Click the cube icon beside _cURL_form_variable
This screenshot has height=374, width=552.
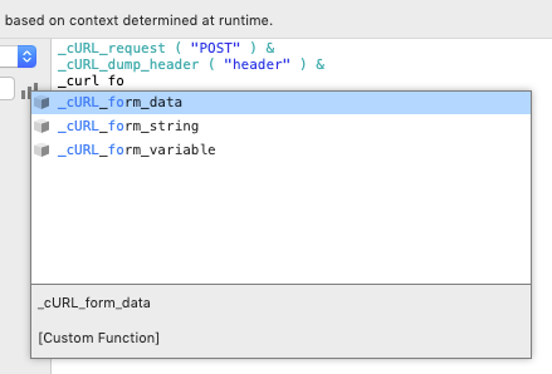tap(42, 150)
